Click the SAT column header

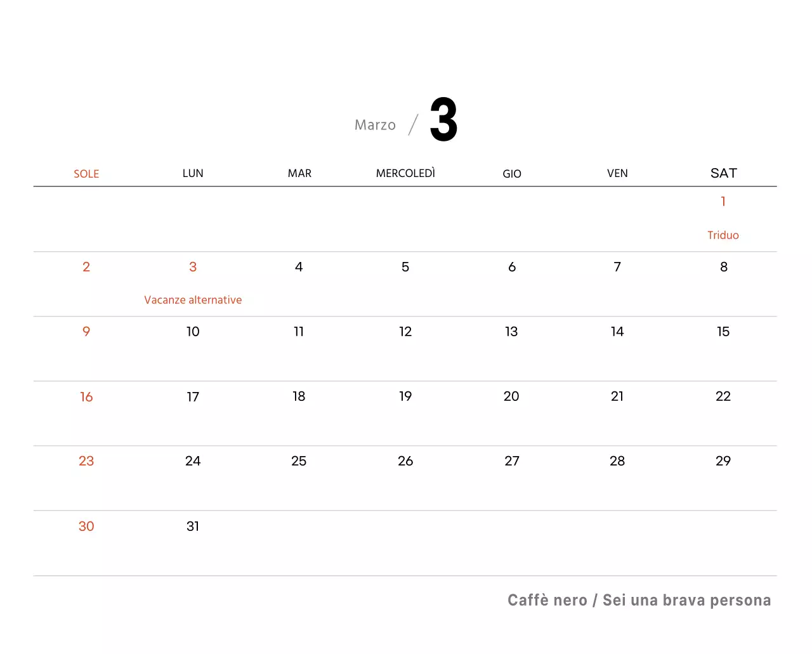pos(723,173)
